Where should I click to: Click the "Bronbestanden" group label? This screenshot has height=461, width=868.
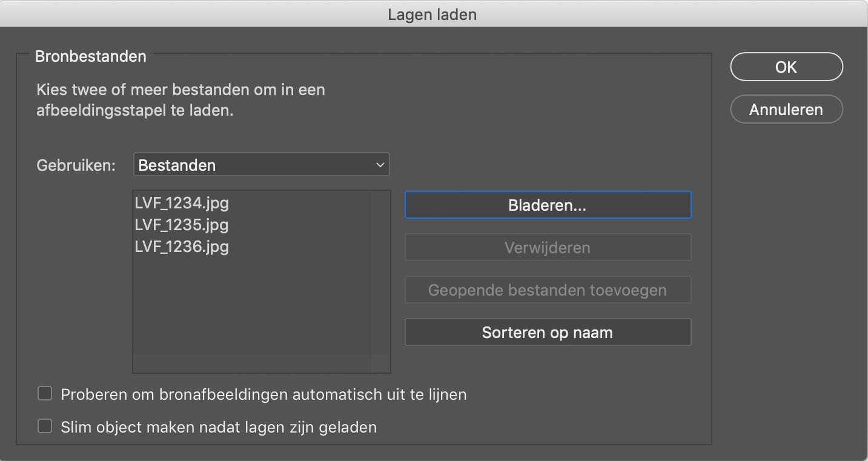91,56
